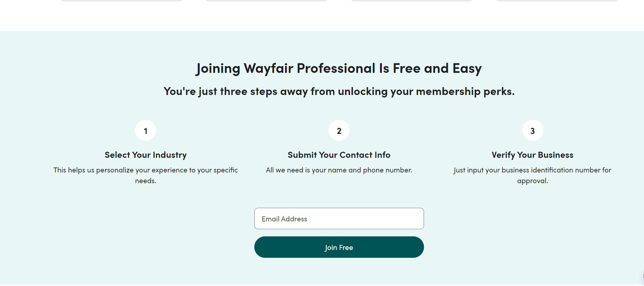Click the Select Your Industry heading
Image resolution: width=644 pixels, height=286 pixels.
(x=145, y=155)
